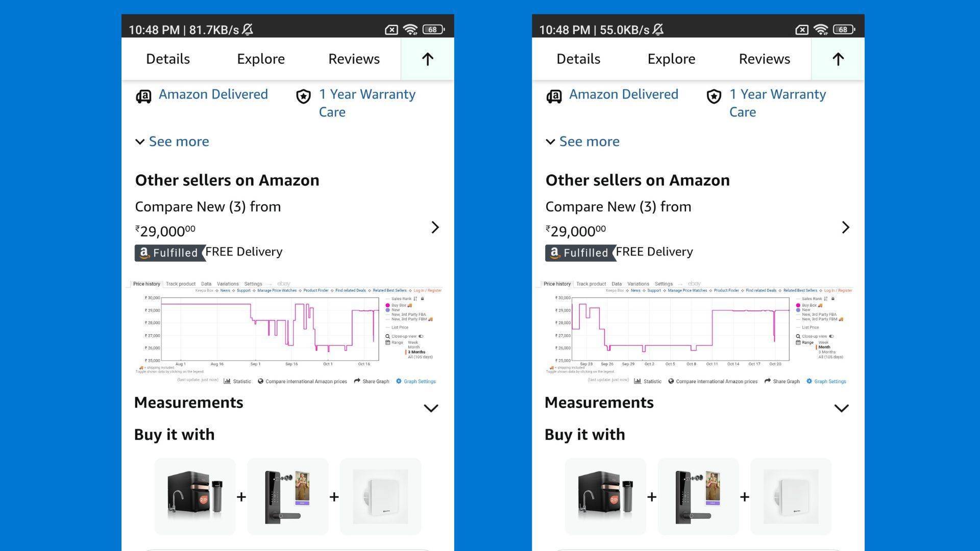Image resolution: width=980 pixels, height=551 pixels.
Task: Expand See more in left screenshot
Action: tap(172, 141)
